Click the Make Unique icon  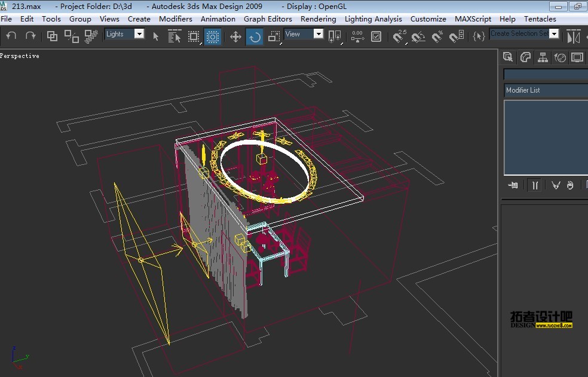[x=555, y=185]
